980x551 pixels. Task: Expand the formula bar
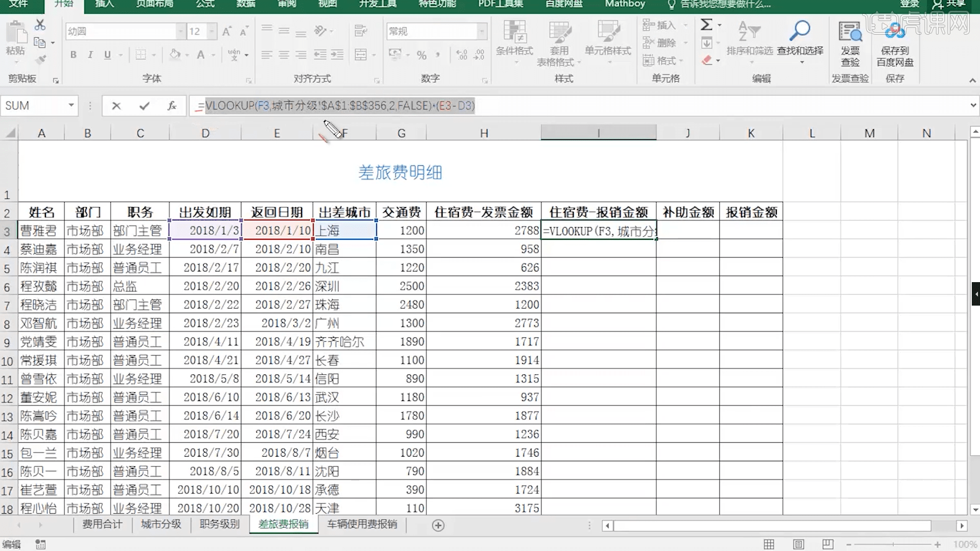tap(973, 106)
